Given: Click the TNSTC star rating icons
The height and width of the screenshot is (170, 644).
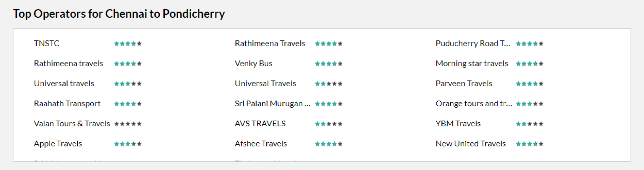Looking at the screenshot, I should click(x=128, y=44).
